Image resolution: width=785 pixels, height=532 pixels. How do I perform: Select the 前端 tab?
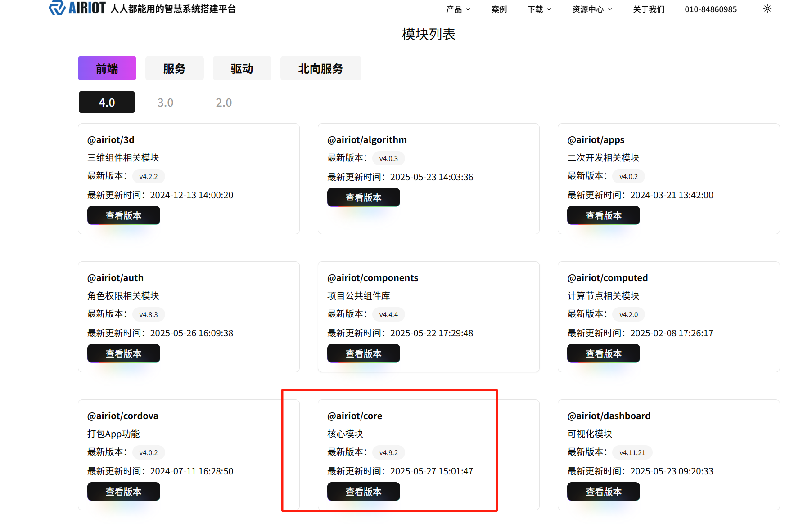[107, 68]
